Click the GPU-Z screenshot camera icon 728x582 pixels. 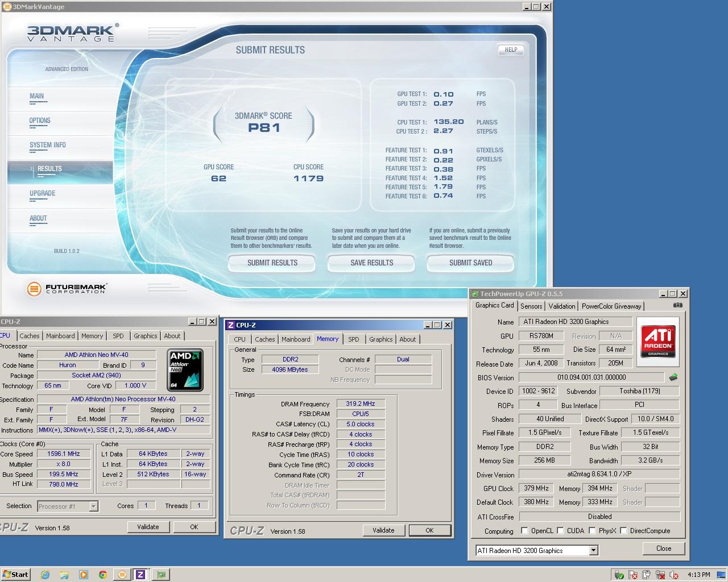(678, 305)
